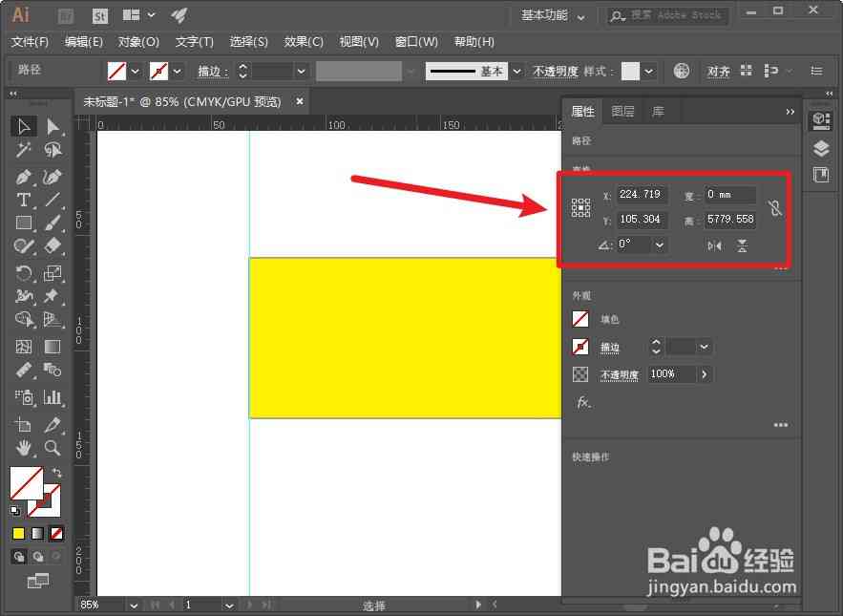Flip the object horizontally in Properties

(x=714, y=245)
